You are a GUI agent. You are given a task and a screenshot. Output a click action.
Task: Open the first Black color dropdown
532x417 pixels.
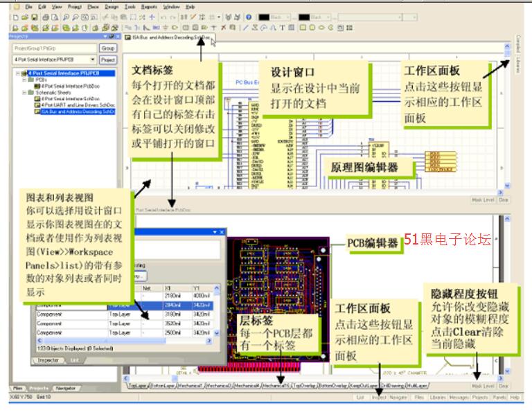(x=288, y=17)
